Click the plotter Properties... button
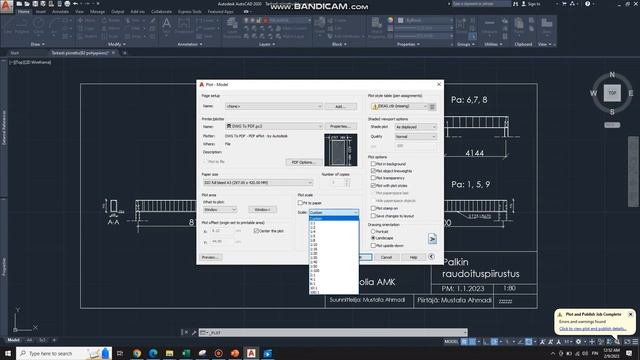 (341, 127)
